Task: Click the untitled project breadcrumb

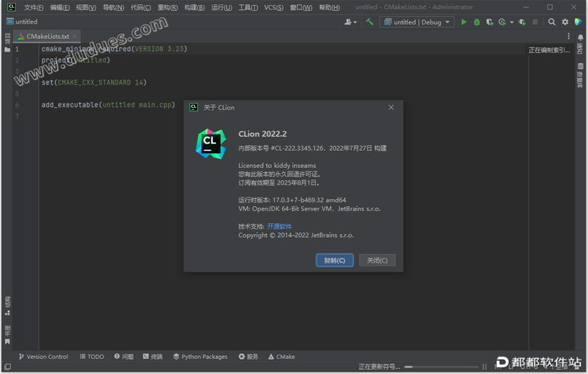Action: [x=22, y=22]
